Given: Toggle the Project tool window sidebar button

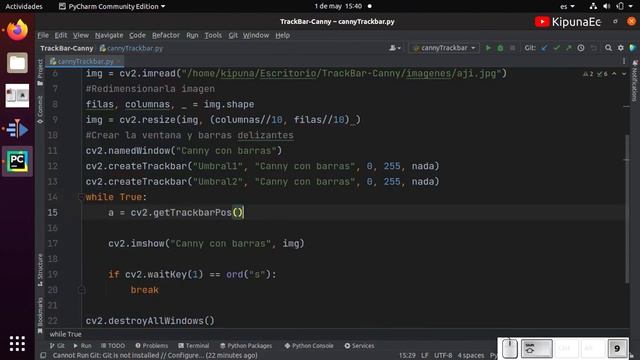Looking at the screenshot, I should point(40,72).
